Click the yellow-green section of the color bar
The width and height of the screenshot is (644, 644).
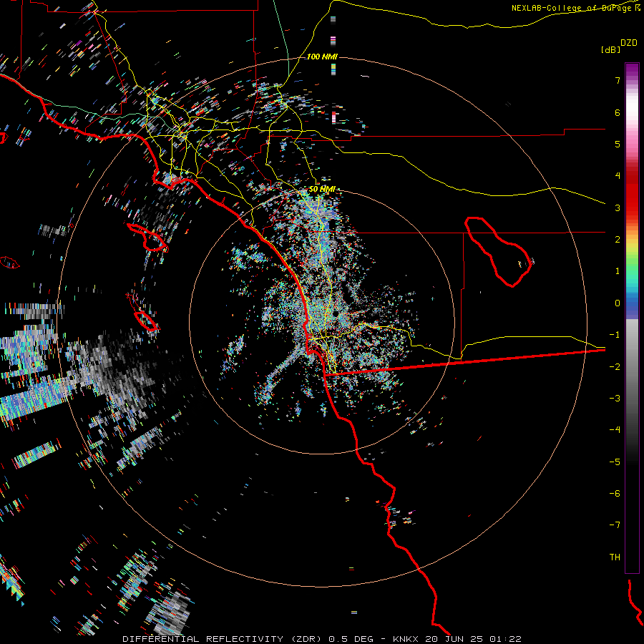pyautogui.click(x=632, y=250)
